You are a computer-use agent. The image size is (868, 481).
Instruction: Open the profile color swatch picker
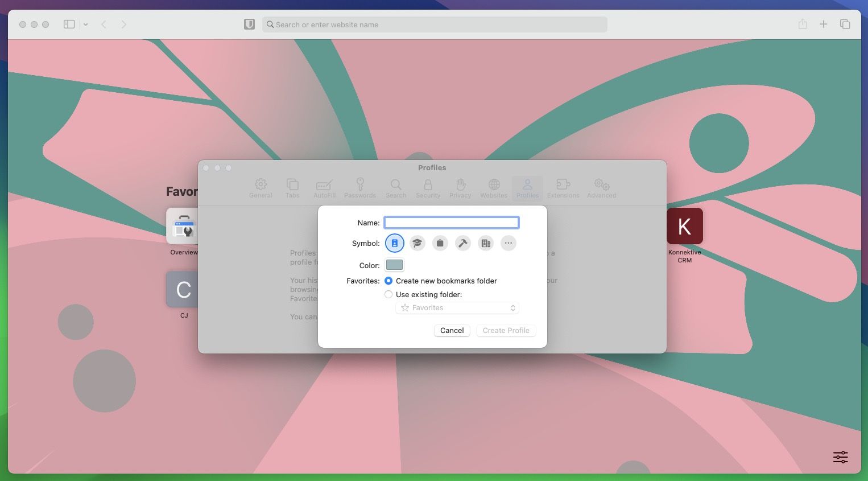click(394, 265)
